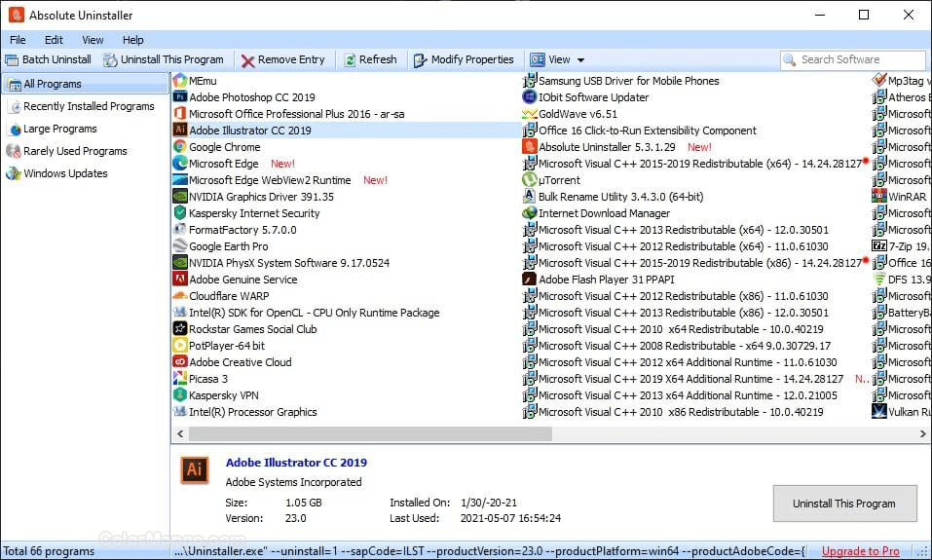Screen dimensions: 932x560
Task: Click the Cloudflare WARP program icon
Action: [x=180, y=296]
